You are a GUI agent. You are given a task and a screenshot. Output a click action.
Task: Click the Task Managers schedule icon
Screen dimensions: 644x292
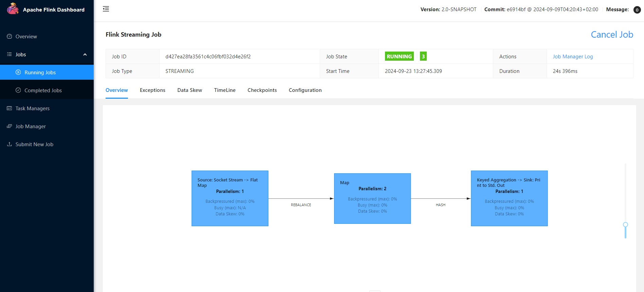coord(10,108)
